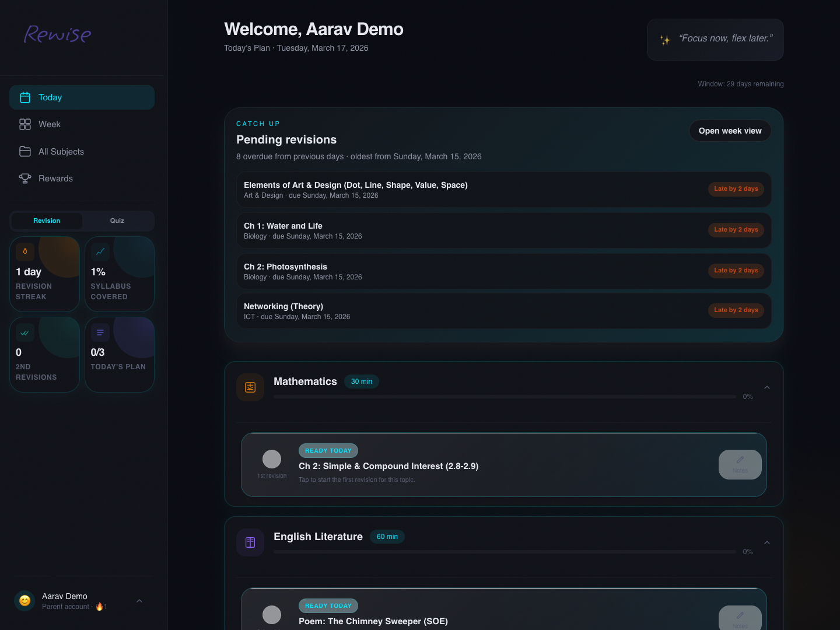Click the syllabus covered chart icon
The width and height of the screenshot is (840, 630).
100,251
